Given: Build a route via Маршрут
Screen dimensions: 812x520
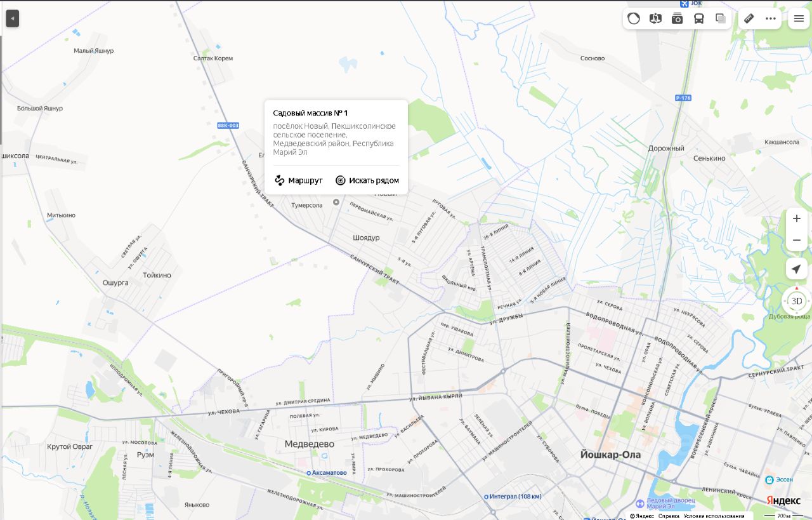Looking at the screenshot, I should coord(299,180).
